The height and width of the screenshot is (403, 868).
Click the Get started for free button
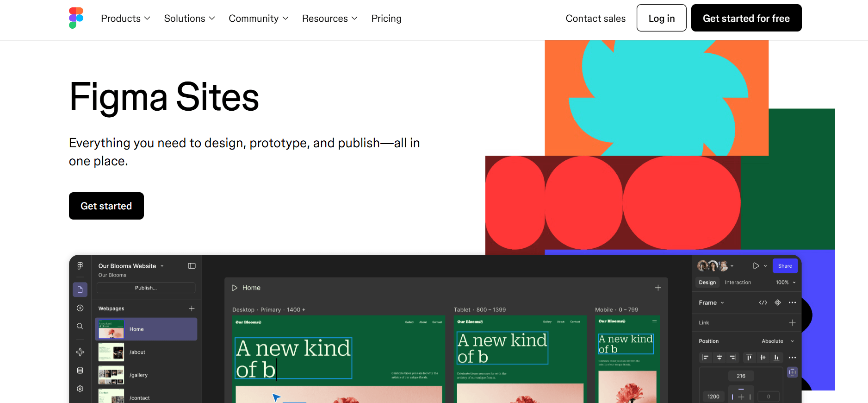click(x=746, y=18)
